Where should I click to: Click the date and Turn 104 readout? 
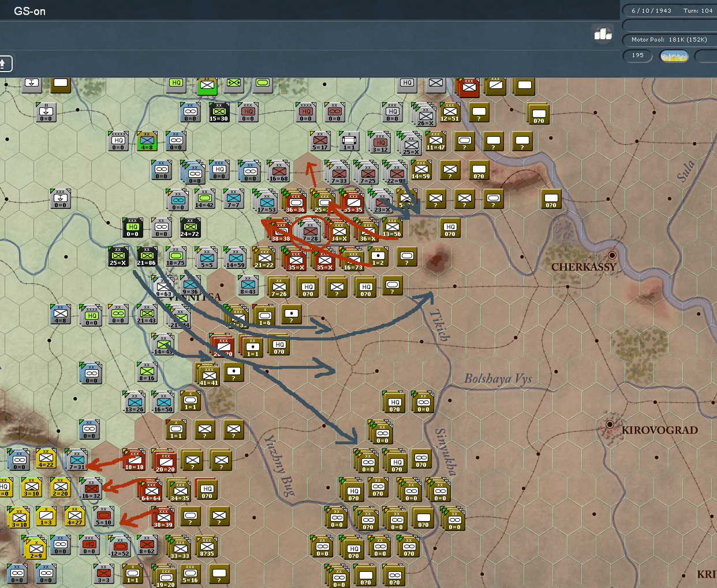[672, 10]
